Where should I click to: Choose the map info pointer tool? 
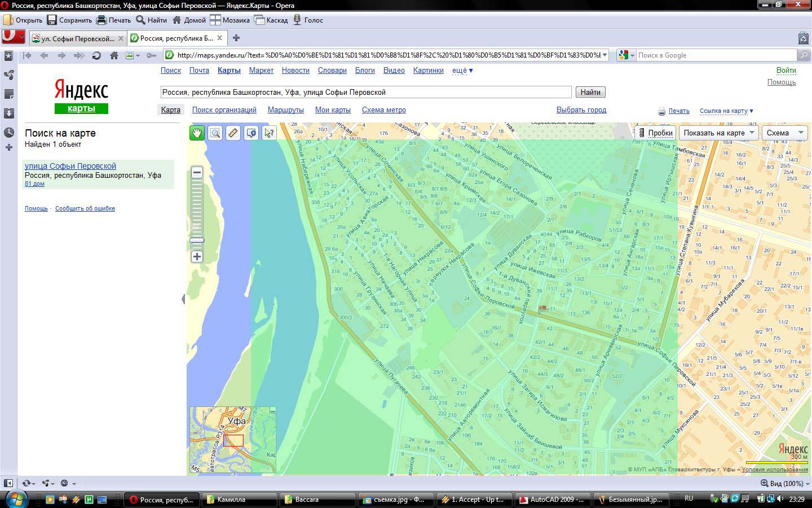click(269, 133)
